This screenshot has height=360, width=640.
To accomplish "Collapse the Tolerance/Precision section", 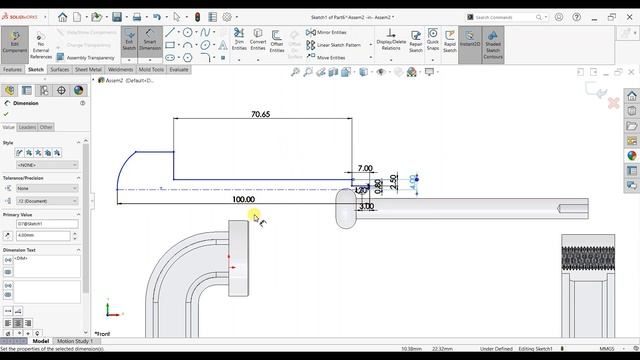I will click(78, 178).
